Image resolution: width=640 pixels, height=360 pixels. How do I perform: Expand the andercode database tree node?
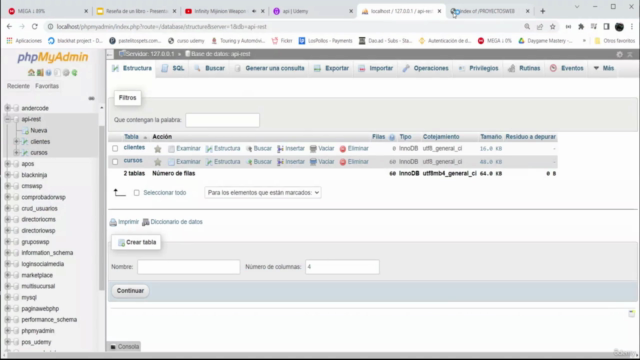pyautogui.click(x=7, y=108)
